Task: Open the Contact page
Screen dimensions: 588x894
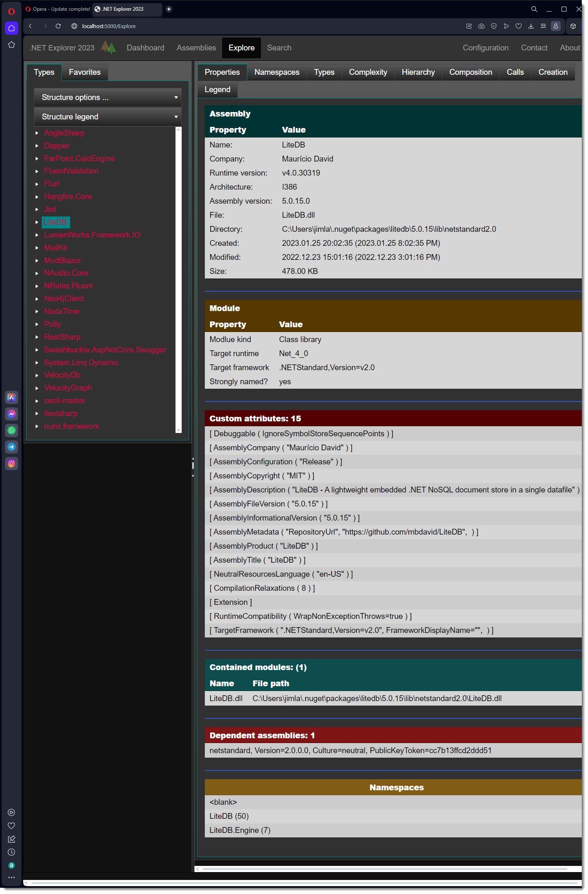Action: pos(534,48)
